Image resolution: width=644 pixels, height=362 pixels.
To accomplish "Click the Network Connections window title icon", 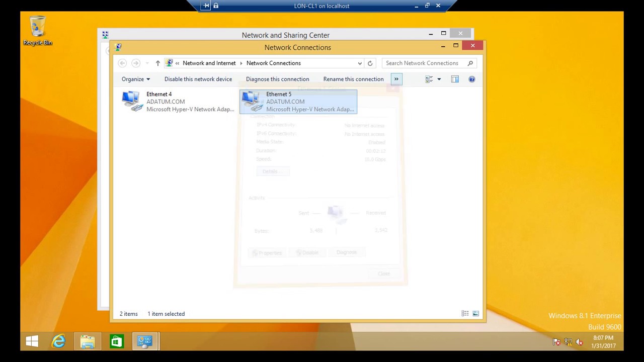I will (x=118, y=47).
